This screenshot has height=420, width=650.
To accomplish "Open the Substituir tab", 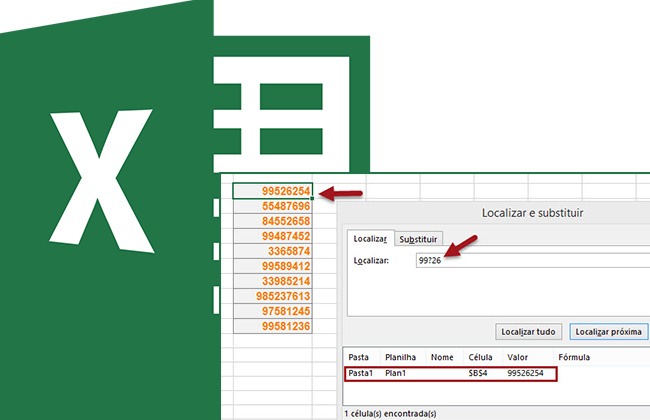I will point(418,239).
